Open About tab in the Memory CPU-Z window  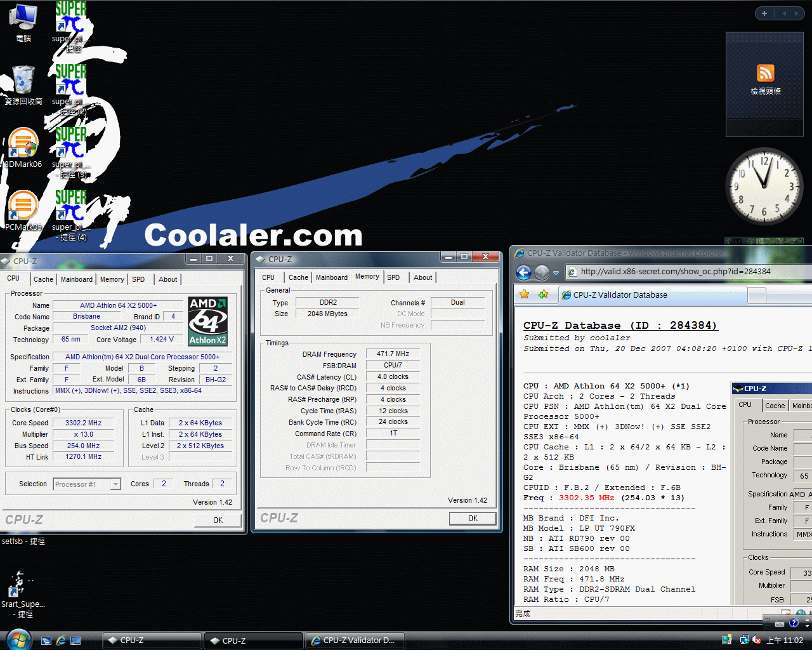(x=423, y=277)
